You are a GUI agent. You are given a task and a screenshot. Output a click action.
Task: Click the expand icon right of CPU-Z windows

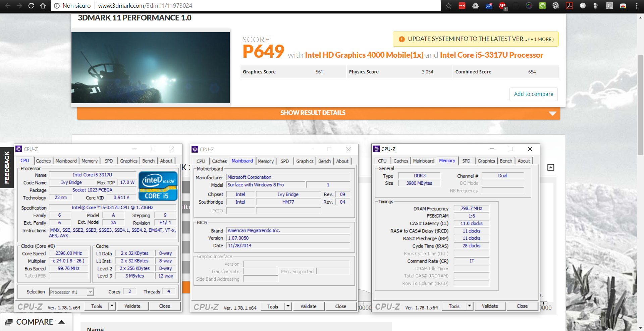(551, 167)
